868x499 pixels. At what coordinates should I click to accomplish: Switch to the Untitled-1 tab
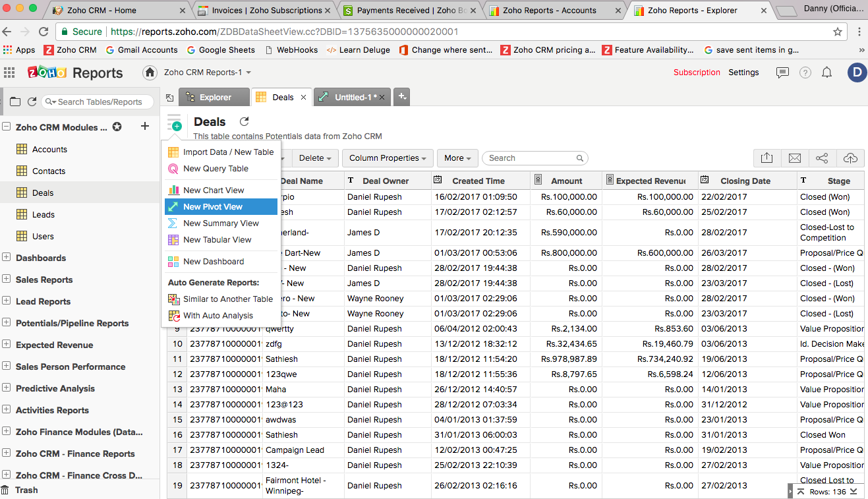coord(351,97)
